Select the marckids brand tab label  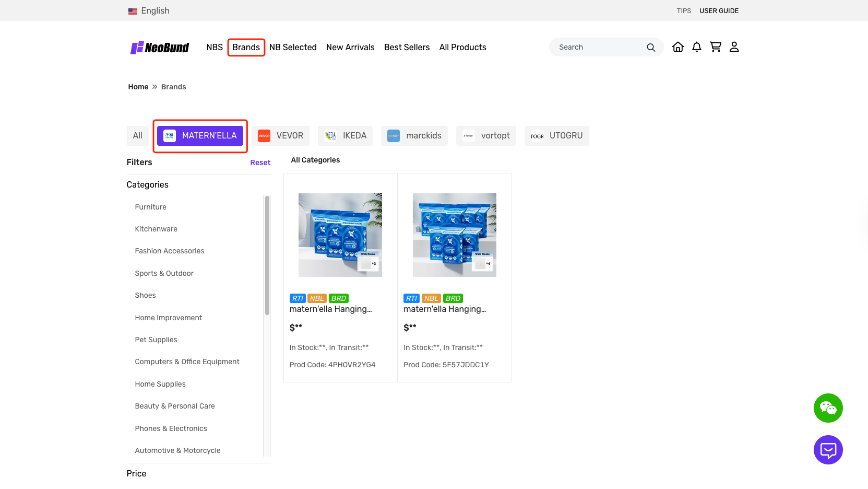(x=424, y=136)
